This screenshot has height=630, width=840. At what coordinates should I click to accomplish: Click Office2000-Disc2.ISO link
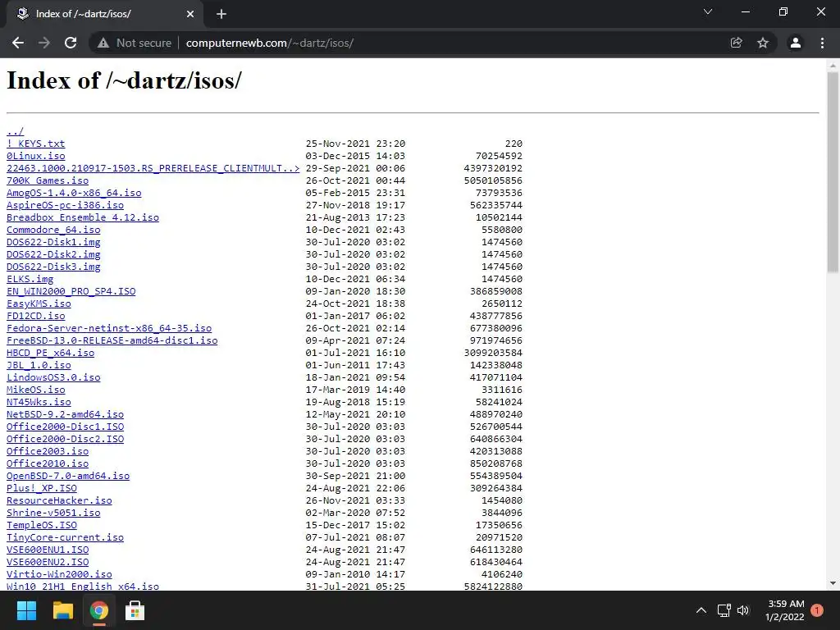[65, 440]
